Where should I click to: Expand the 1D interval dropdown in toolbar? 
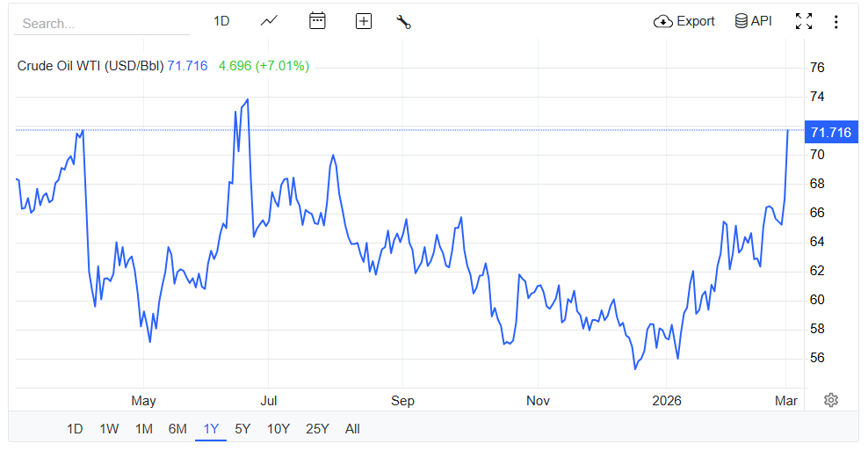point(221,21)
